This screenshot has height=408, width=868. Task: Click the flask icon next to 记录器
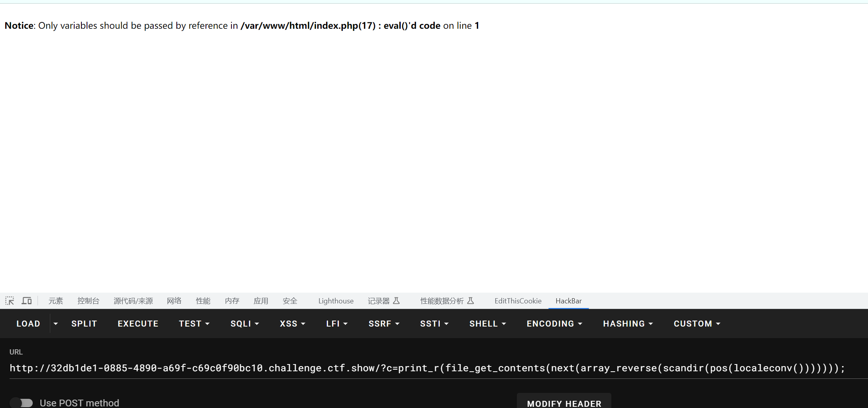coord(396,301)
